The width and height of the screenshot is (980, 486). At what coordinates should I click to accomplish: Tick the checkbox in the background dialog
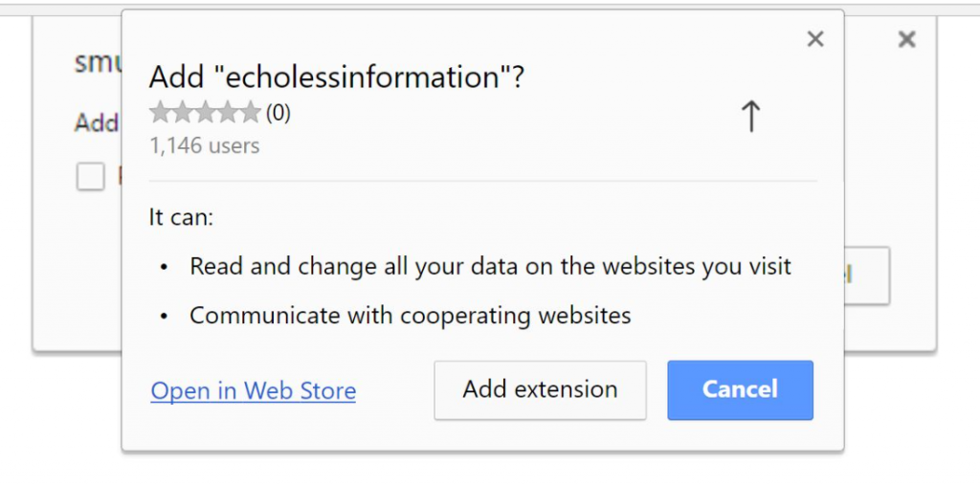[x=90, y=176]
